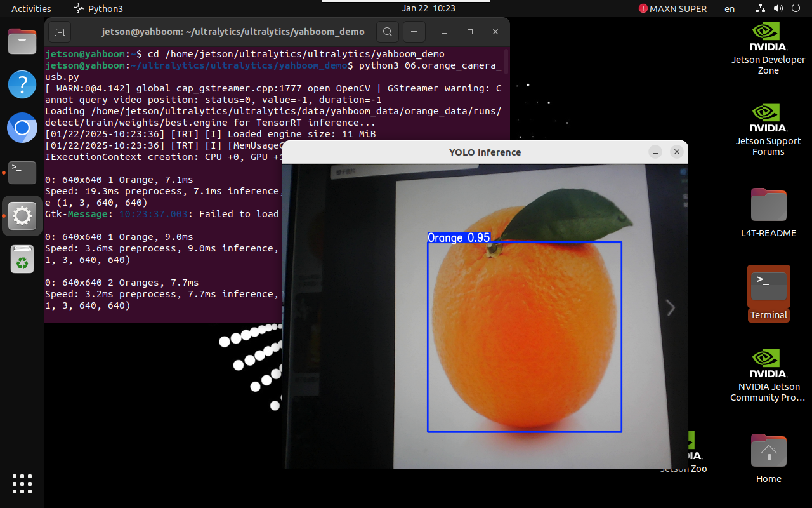
Task: Open Jetson Support Forums desktop shortcut
Action: [x=768, y=130]
